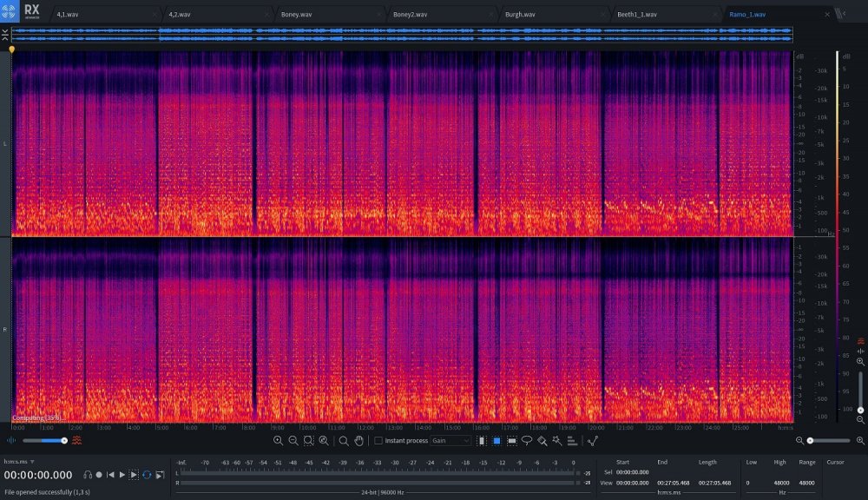
Task: Select the magnifier zoom tool
Action: 344,441
